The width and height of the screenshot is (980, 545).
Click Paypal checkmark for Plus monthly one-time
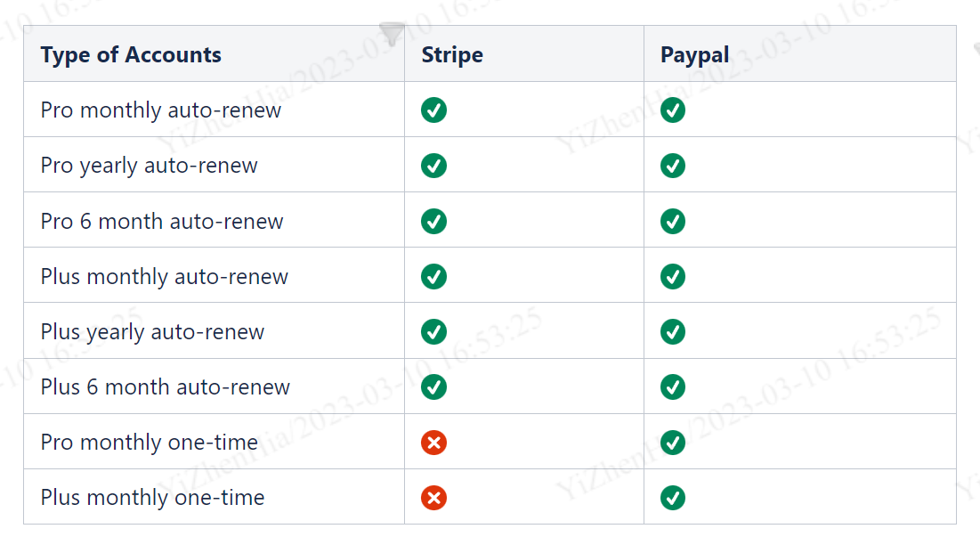[x=673, y=498]
